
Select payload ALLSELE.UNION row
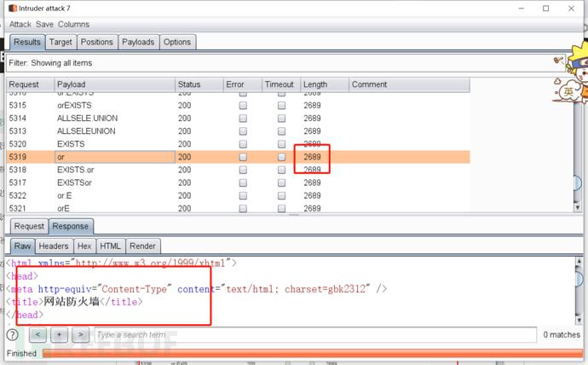(x=88, y=119)
